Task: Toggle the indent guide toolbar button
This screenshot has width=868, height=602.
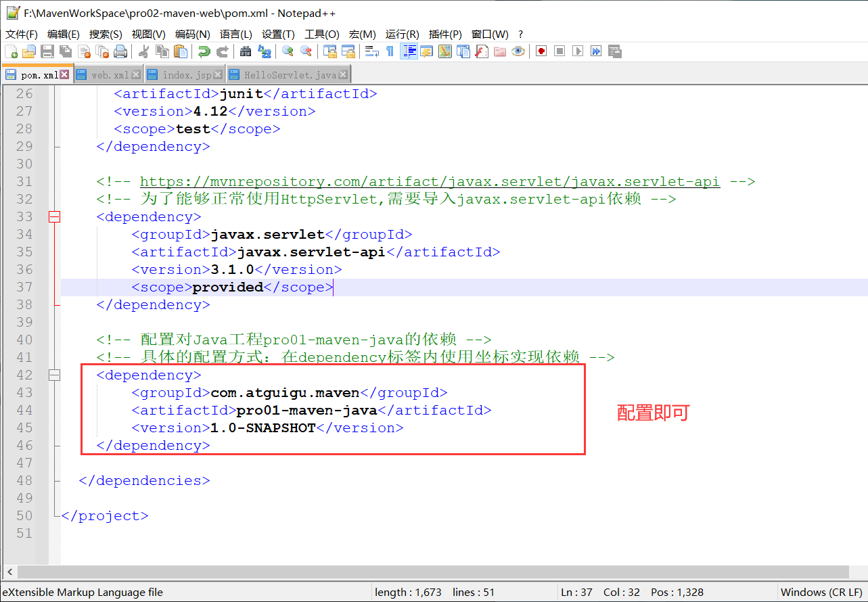Action: pos(408,51)
